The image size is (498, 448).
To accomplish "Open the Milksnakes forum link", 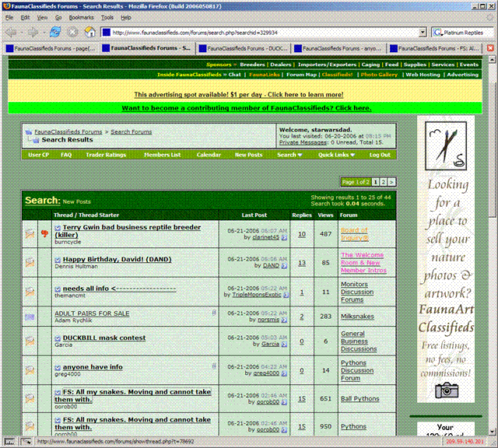I will click(357, 317).
